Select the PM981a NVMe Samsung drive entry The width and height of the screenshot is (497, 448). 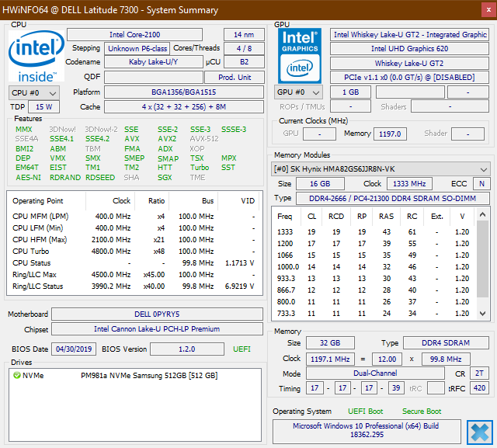(x=149, y=376)
